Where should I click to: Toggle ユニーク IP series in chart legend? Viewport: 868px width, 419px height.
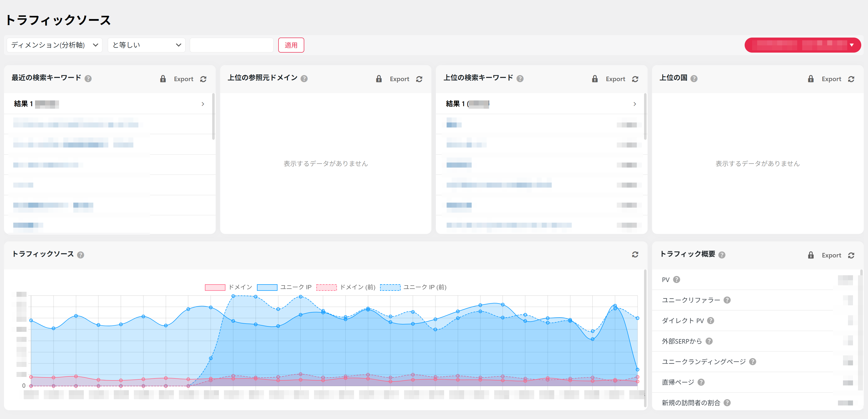[284, 287]
